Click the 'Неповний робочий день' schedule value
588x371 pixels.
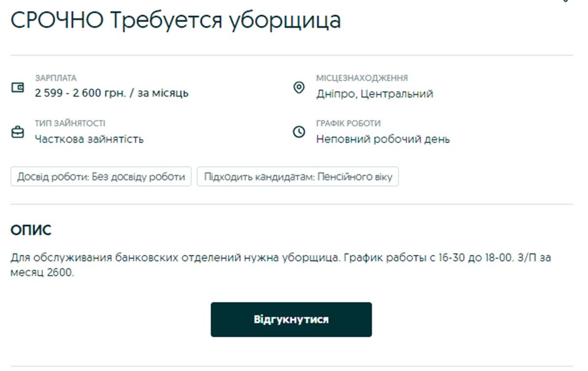coord(383,139)
